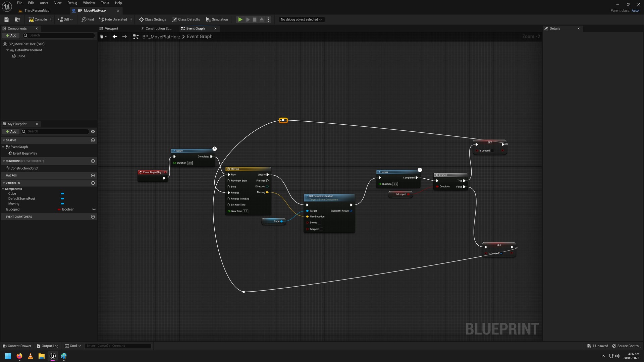The width and height of the screenshot is (644, 362).
Task: Start Simulation mode
Action: [217, 19]
